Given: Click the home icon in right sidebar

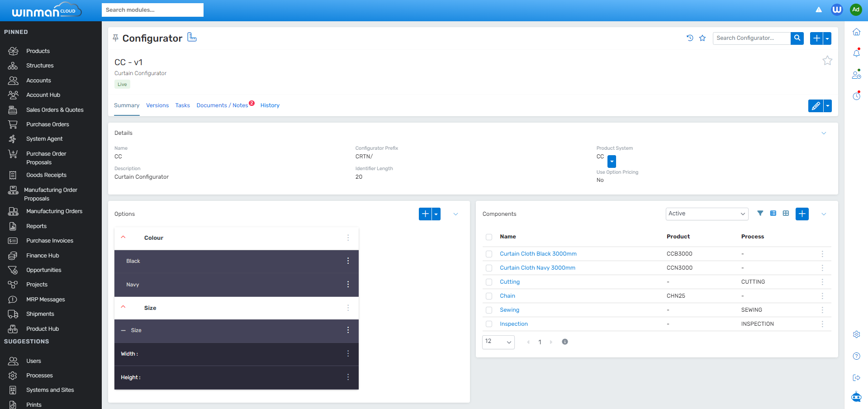Looking at the screenshot, I should (856, 32).
